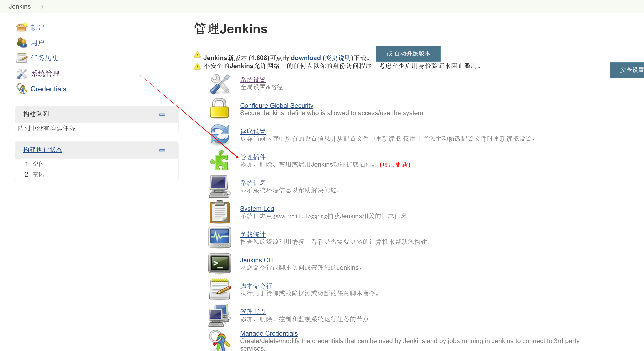Viewport: 644px width, 351px height.
Task: Open the 读取设置 link
Action: [x=253, y=131]
